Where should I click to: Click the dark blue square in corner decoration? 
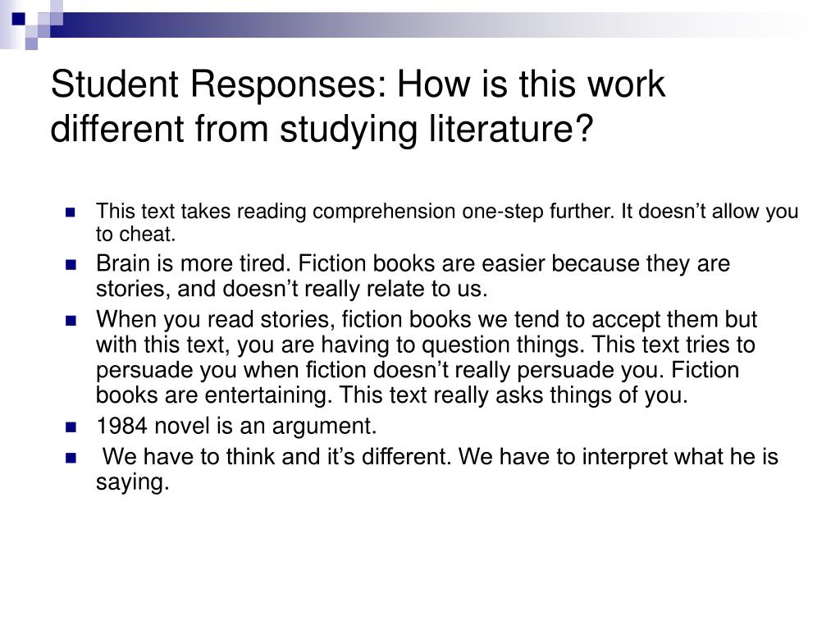click(x=18, y=19)
